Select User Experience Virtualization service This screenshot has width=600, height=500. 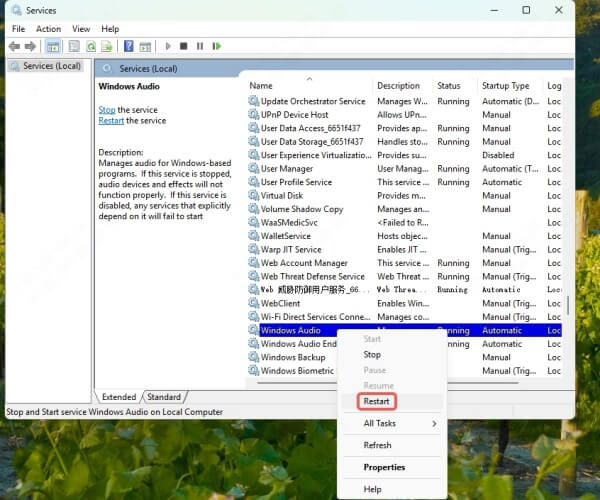pos(405,155)
